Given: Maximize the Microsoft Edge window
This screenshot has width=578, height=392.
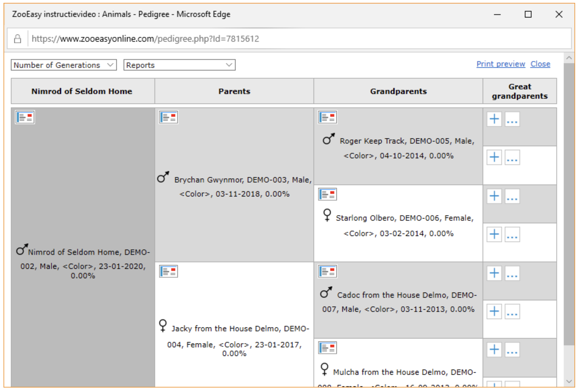Looking at the screenshot, I should coord(528,14).
